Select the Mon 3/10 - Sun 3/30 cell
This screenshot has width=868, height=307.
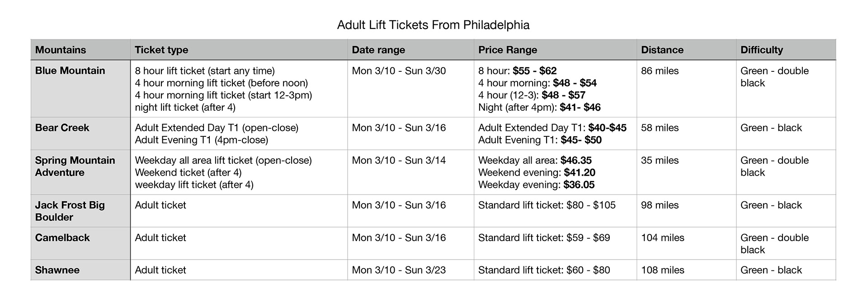(410, 88)
